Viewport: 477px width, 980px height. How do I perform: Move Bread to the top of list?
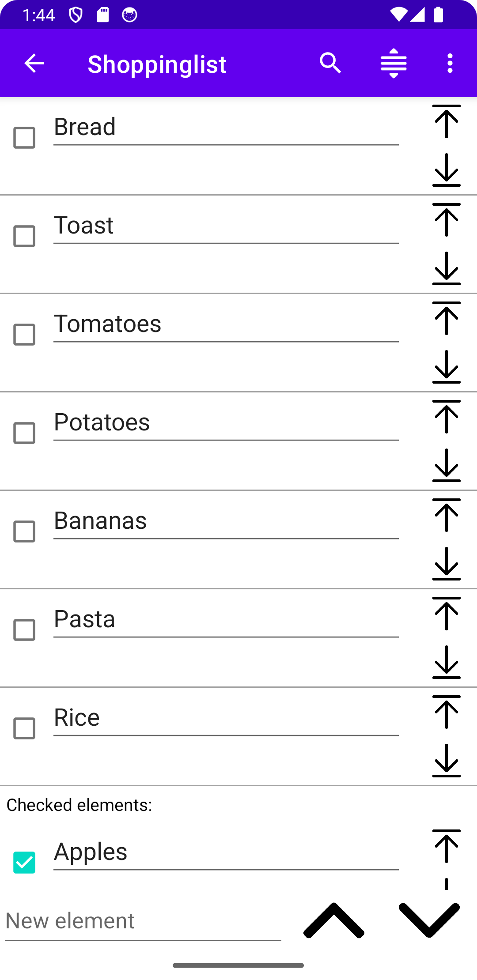tap(446, 121)
